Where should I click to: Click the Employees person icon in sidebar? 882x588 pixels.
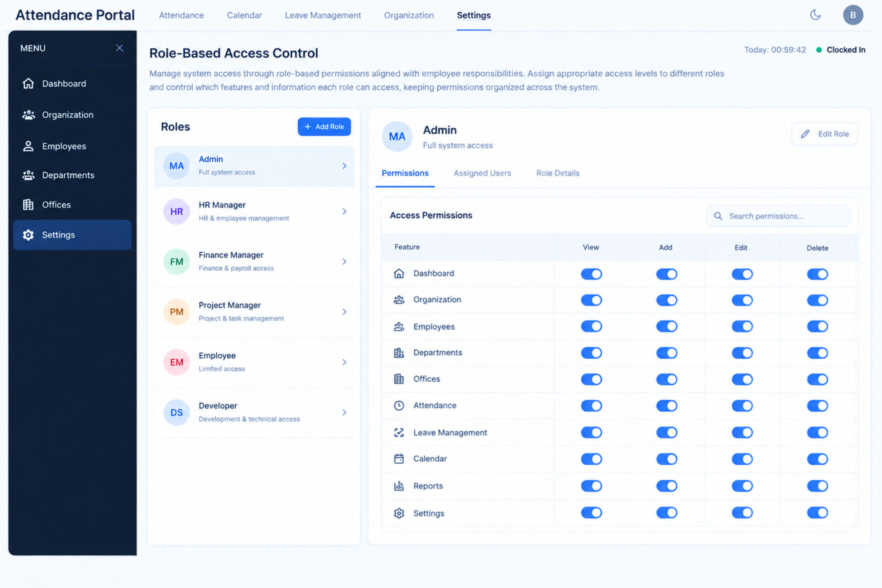tap(28, 146)
